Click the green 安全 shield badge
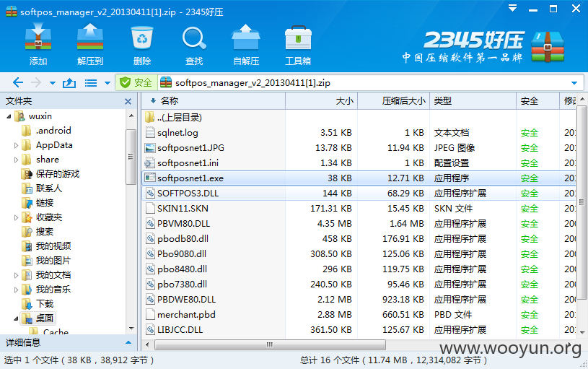The width and height of the screenshot is (588, 369). (136, 82)
